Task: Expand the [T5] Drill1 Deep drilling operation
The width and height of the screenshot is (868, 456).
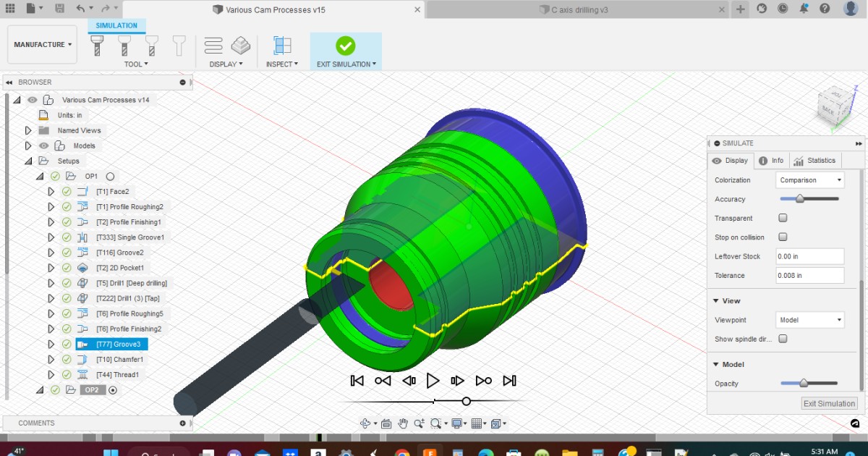Action: pos(51,282)
